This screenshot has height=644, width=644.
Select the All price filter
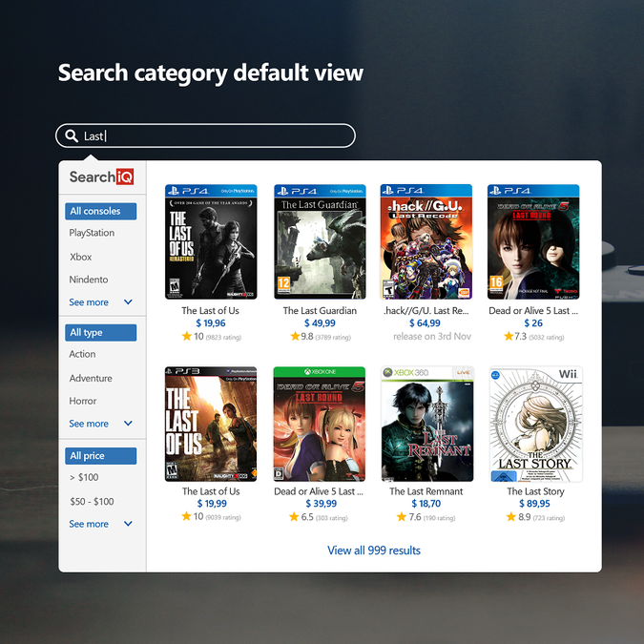pyautogui.click(x=100, y=456)
